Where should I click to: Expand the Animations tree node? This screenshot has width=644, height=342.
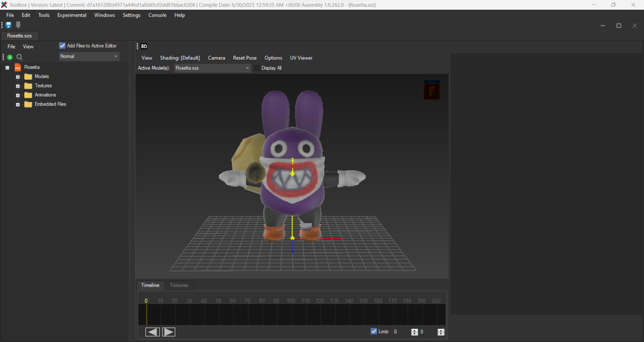[x=18, y=95]
